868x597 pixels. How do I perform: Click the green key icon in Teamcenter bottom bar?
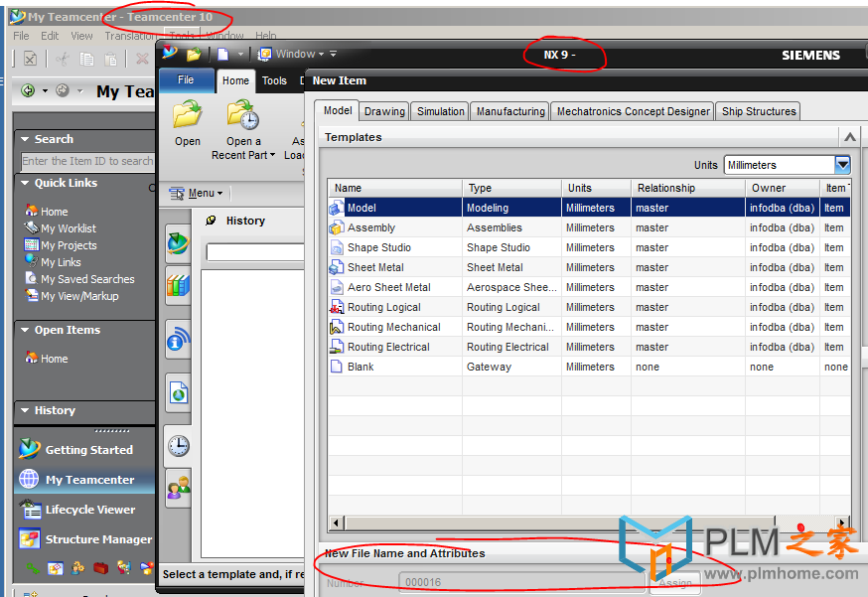click(x=33, y=567)
